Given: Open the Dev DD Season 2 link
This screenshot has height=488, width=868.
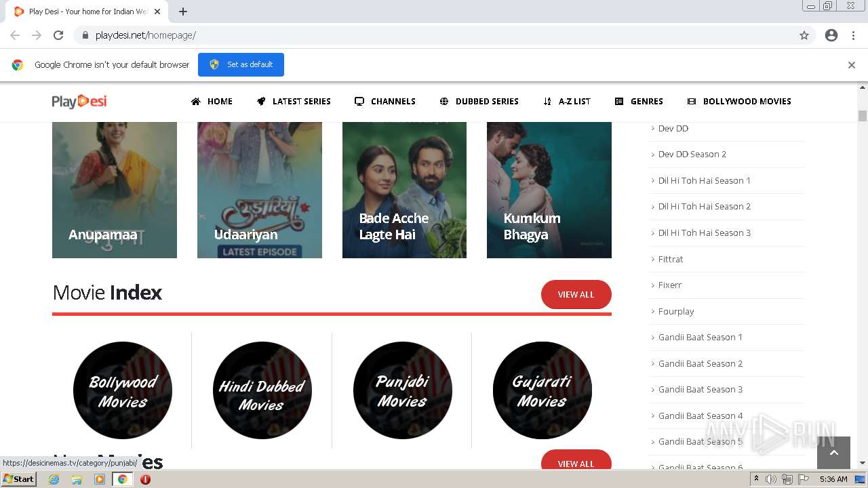Looking at the screenshot, I should [x=692, y=155].
